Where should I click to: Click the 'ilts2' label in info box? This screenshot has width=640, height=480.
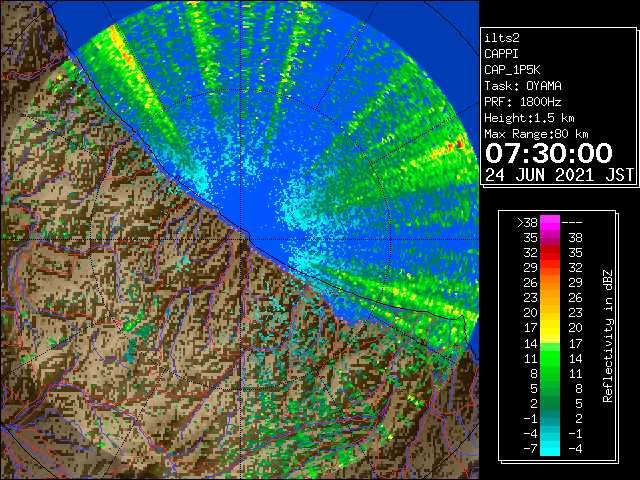click(502, 38)
